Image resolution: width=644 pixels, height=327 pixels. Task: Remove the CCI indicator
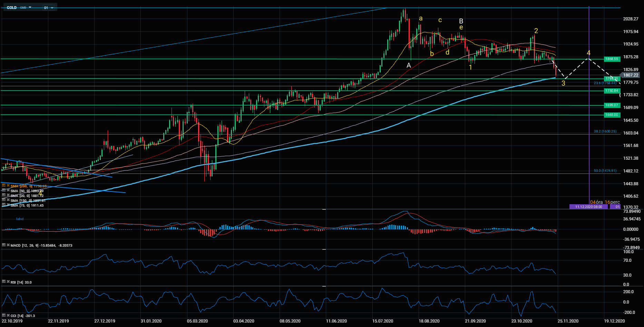tap(8, 315)
